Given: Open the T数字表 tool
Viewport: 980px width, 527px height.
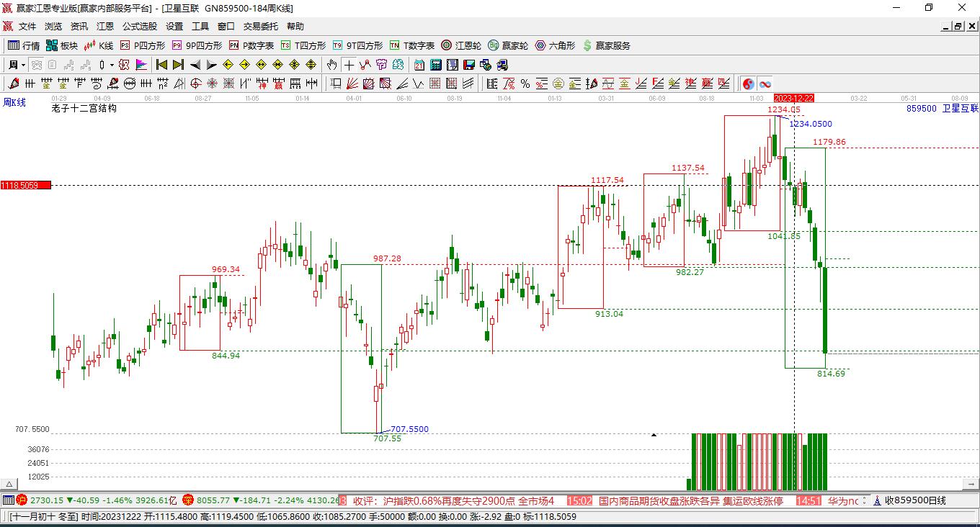Looking at the screenshot, I should coord(412,45).
